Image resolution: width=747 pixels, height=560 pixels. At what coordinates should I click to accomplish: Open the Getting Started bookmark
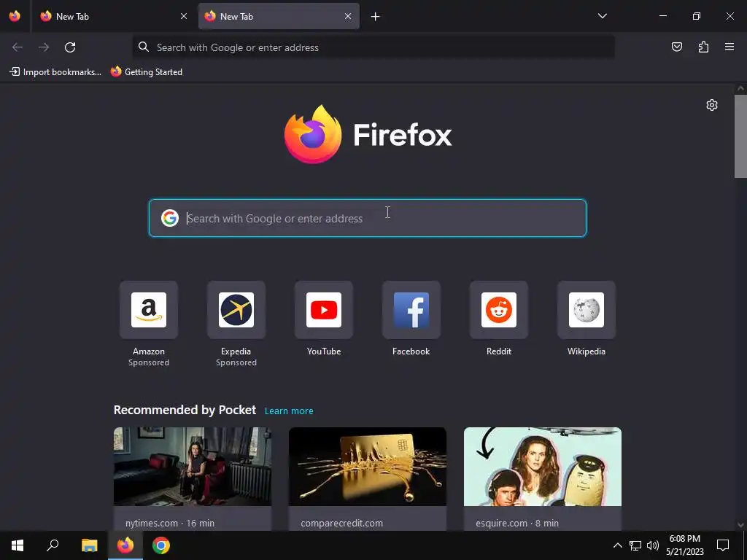(147, 72)
